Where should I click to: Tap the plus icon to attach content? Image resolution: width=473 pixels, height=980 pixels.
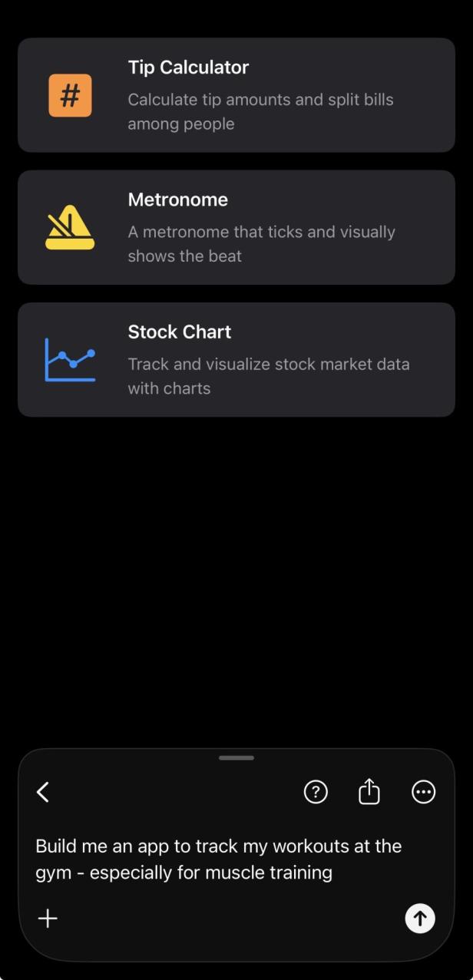pos(48,918)
